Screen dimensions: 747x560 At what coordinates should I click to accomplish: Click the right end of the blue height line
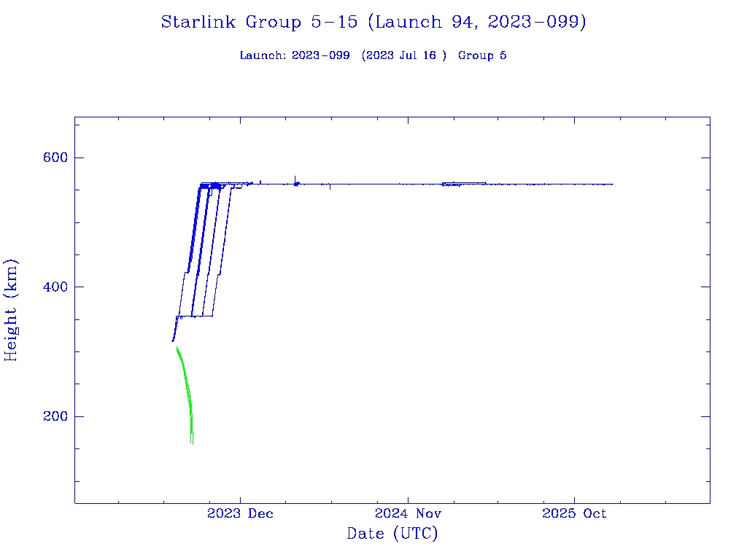coord(612,184)
